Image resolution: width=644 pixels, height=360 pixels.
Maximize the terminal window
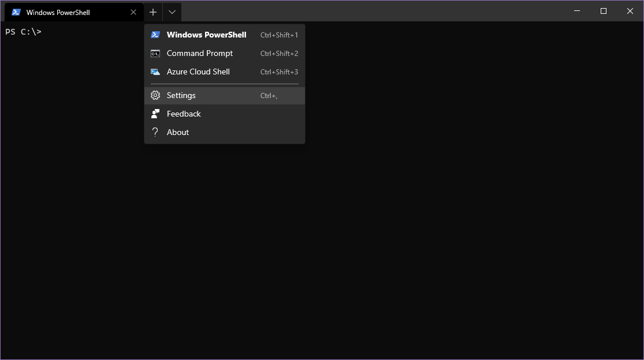604,11
